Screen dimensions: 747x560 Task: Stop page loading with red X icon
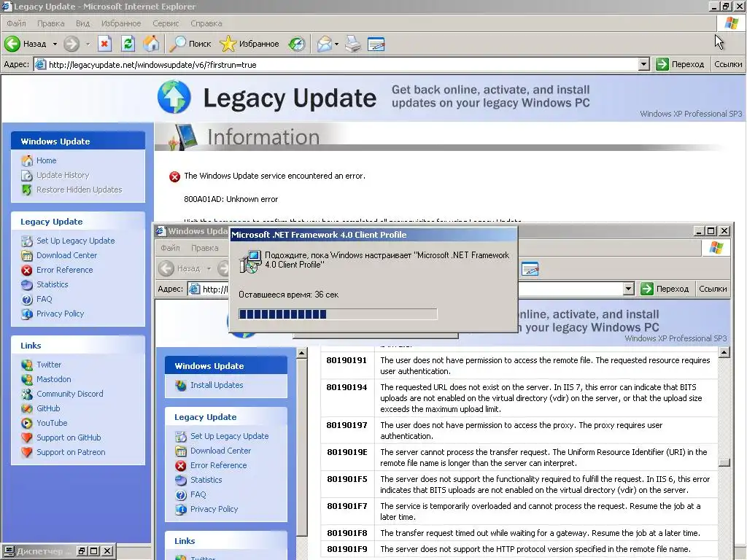104,44
